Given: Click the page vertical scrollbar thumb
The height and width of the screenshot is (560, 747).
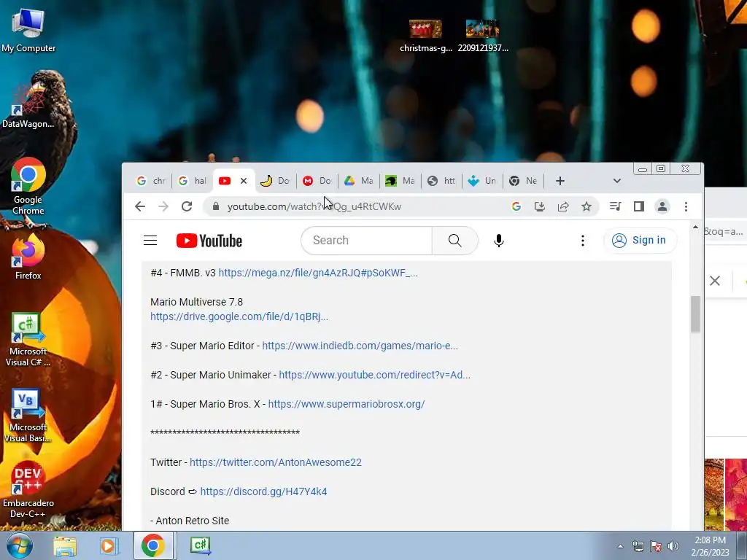Looking at the screenshot, I should coord(695,314).
